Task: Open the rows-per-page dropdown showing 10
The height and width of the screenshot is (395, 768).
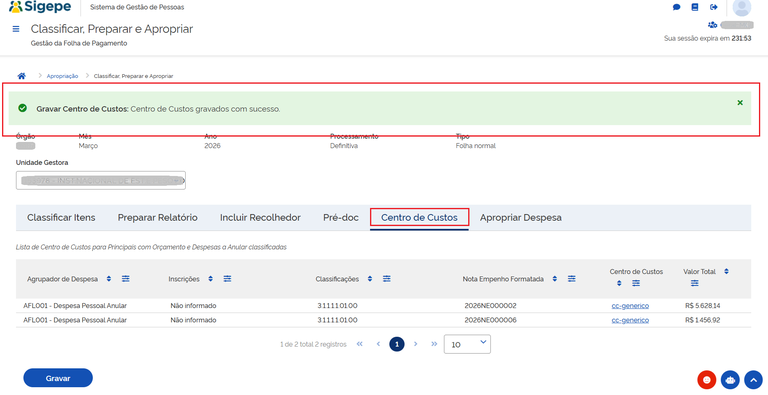Action: 467,344
